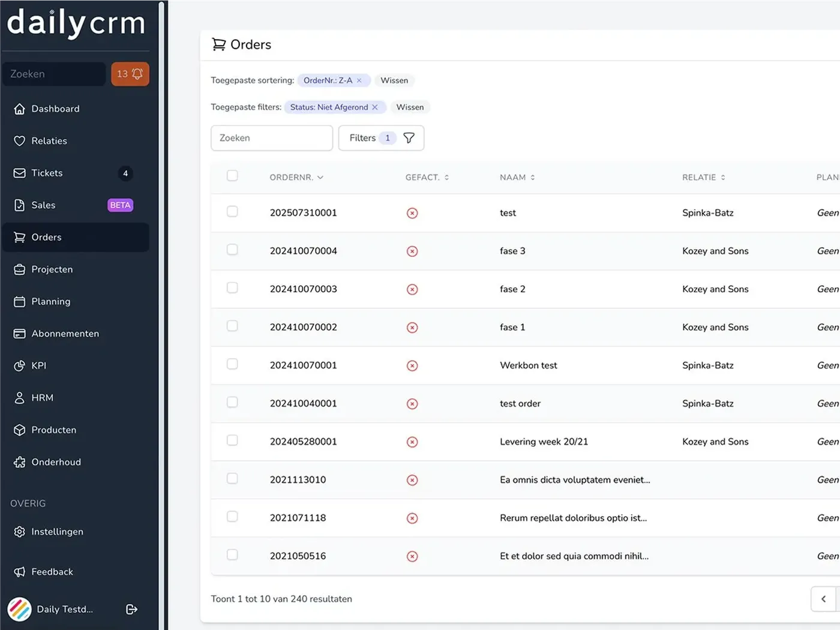
Task: Sort by the NAAM column header
Action: click(517, 178)
